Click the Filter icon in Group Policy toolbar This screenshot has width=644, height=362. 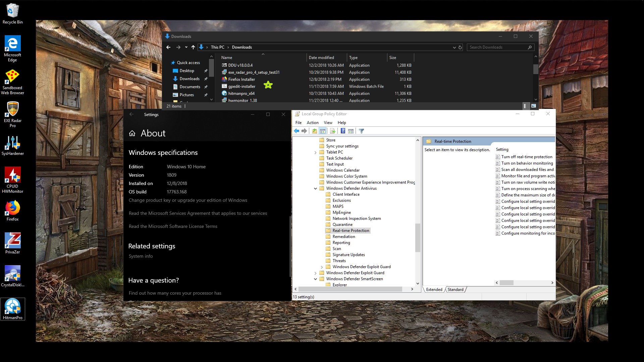coord(361,131)
